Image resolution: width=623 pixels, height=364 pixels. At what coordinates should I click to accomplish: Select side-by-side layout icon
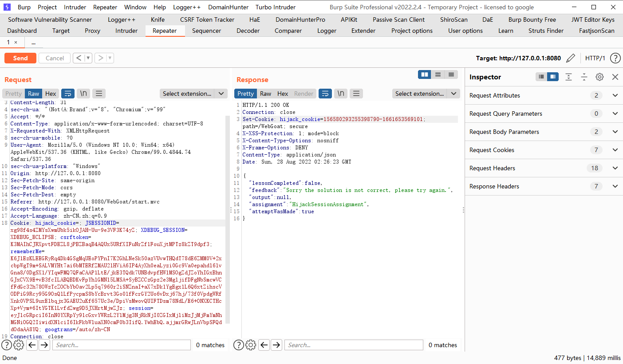pos(425,74)
